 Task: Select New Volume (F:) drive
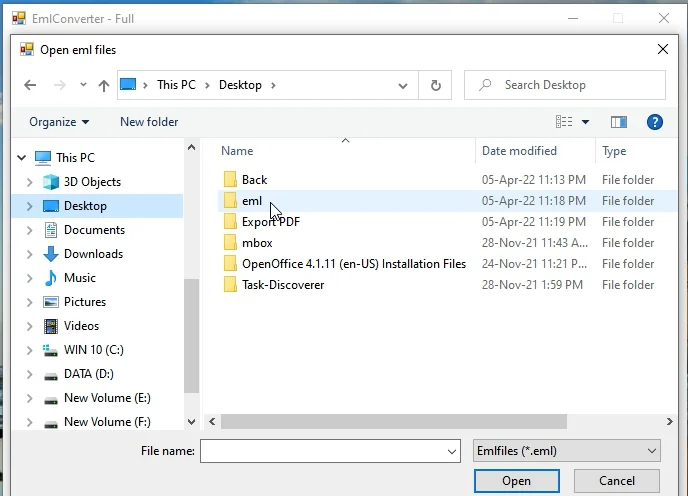point(107,422)
